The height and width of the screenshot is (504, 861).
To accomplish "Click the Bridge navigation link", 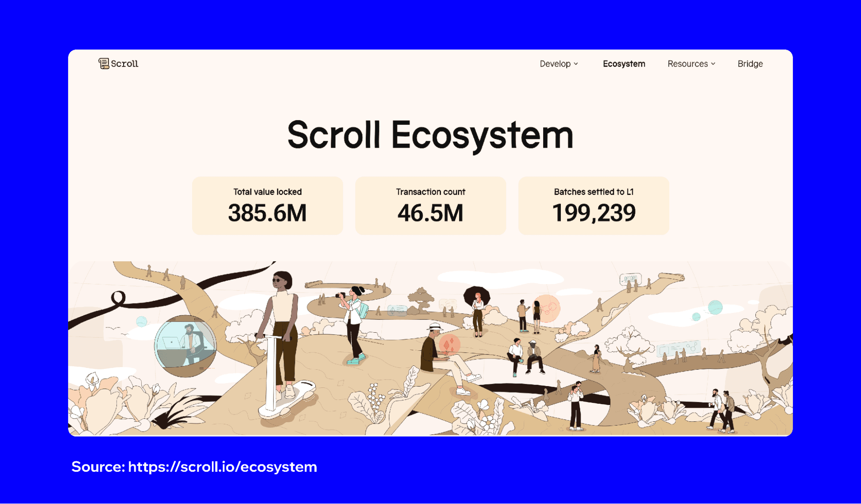I will (750, 64).
